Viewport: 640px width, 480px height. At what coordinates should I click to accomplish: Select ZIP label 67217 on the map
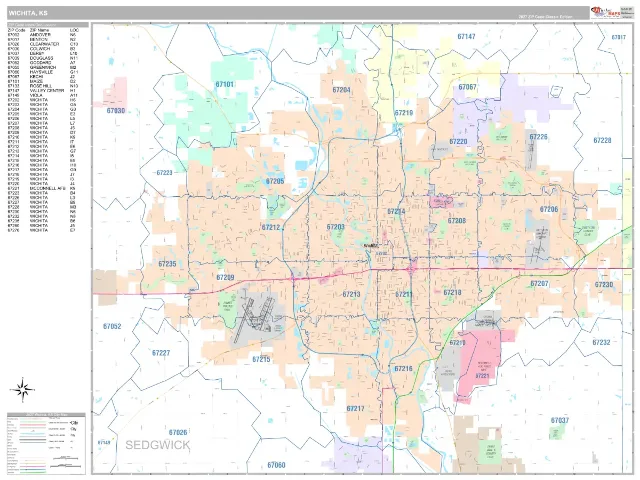[356, 408]
